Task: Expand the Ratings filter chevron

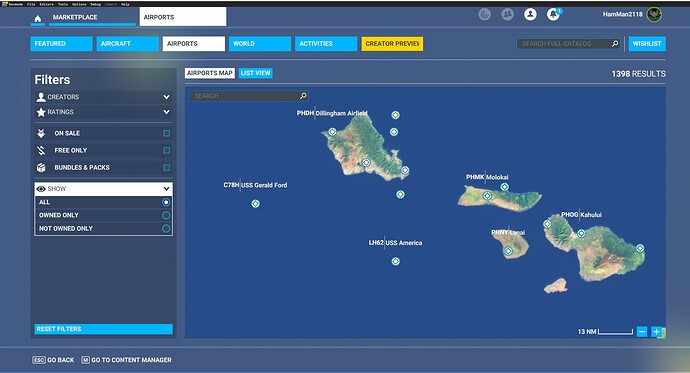Action: [166, 112]
